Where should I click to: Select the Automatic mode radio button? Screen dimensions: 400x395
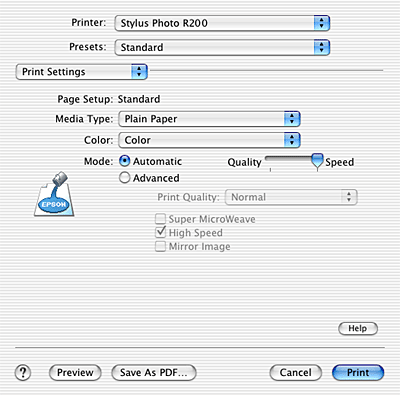[x=124, y=161]
